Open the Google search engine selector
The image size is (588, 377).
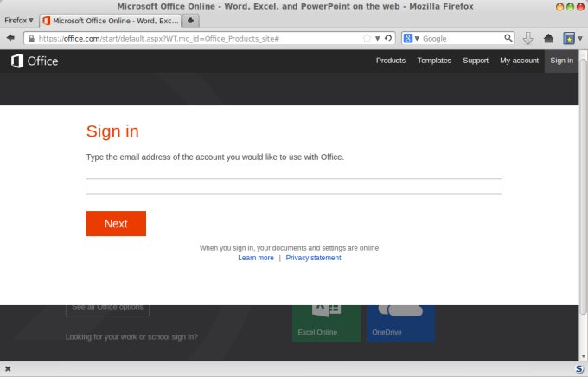pos(411,38)
